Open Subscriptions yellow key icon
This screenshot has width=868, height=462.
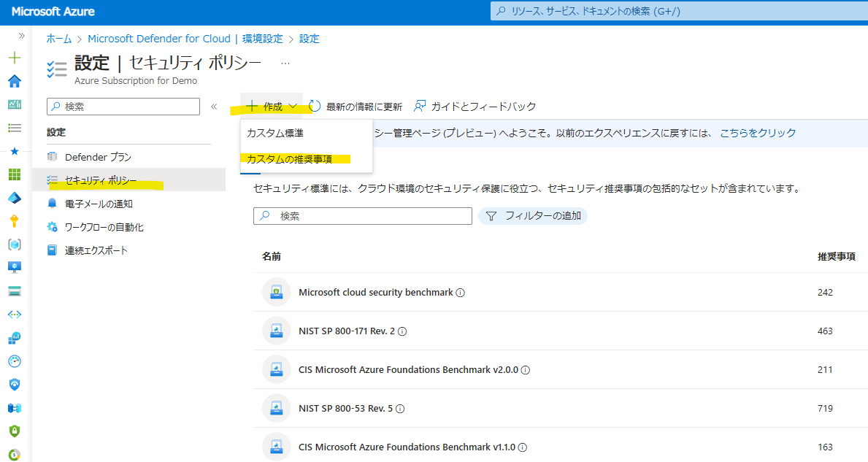click(x=15, y=221)
